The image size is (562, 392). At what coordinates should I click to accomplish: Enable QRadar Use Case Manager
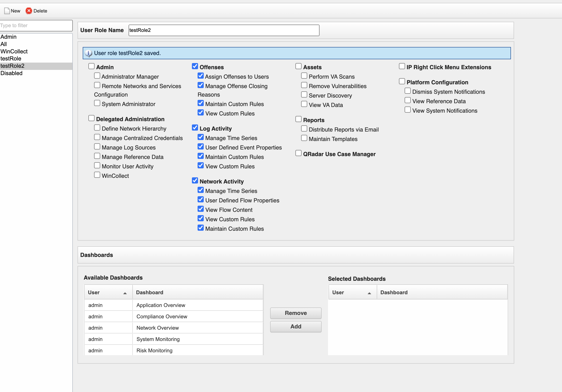tap(298, 153)
